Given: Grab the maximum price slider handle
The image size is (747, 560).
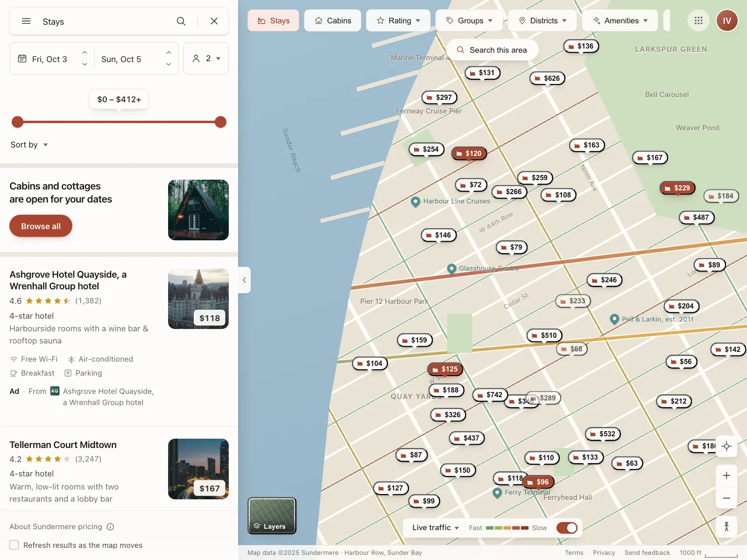Looking at the screenshot, I should coord(220,122).
